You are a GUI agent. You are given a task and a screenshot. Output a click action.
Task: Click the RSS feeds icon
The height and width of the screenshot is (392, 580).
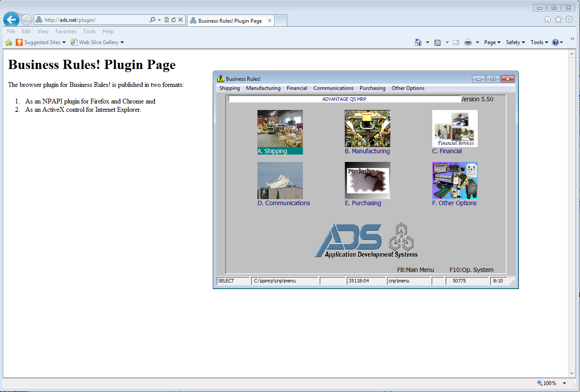click(438, 42)
